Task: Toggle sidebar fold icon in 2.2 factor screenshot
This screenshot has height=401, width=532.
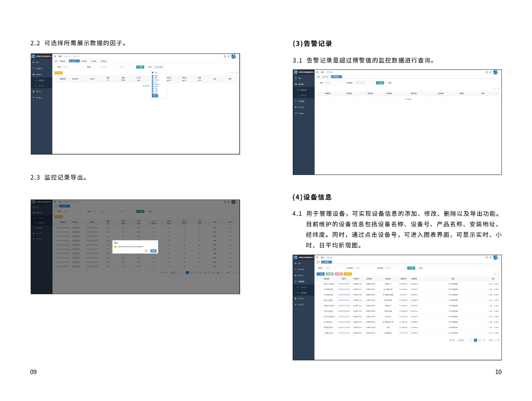Action: click(55, 56)
